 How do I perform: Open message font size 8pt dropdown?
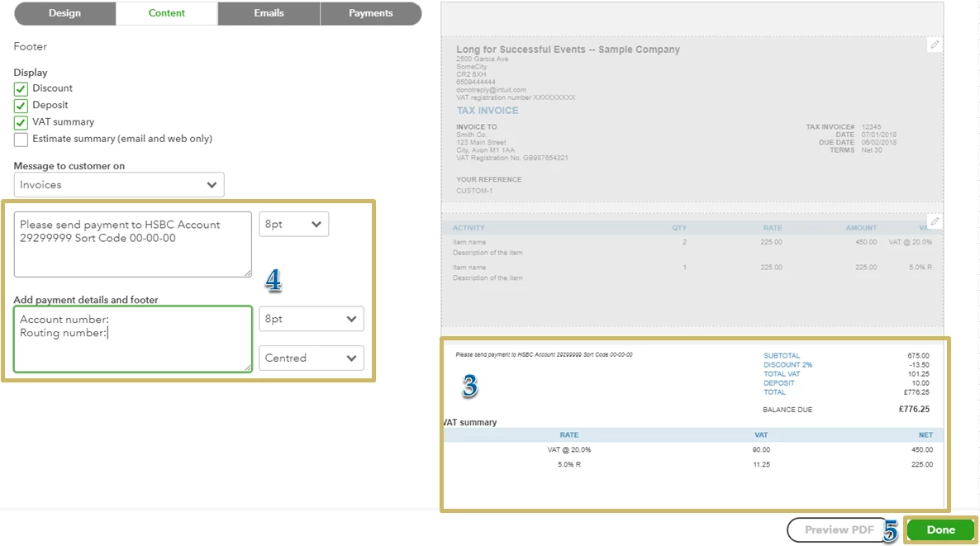[x=293, y=225]
